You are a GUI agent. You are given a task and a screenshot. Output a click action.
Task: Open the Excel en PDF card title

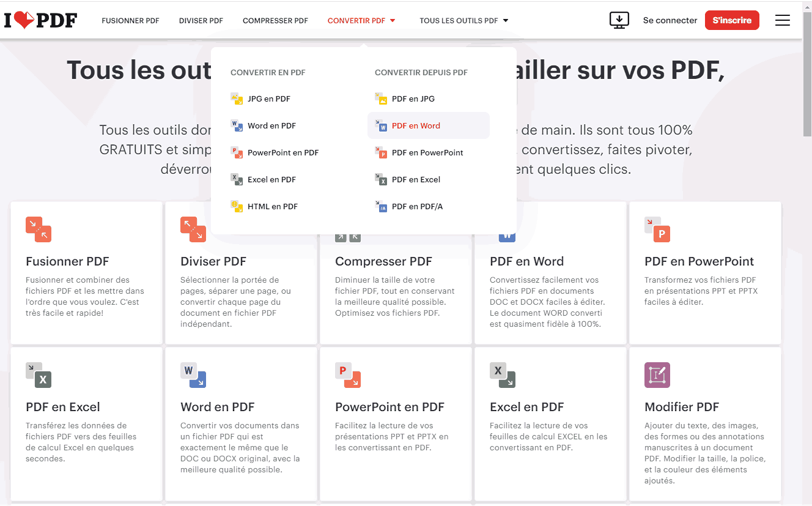tap(526, 407)
